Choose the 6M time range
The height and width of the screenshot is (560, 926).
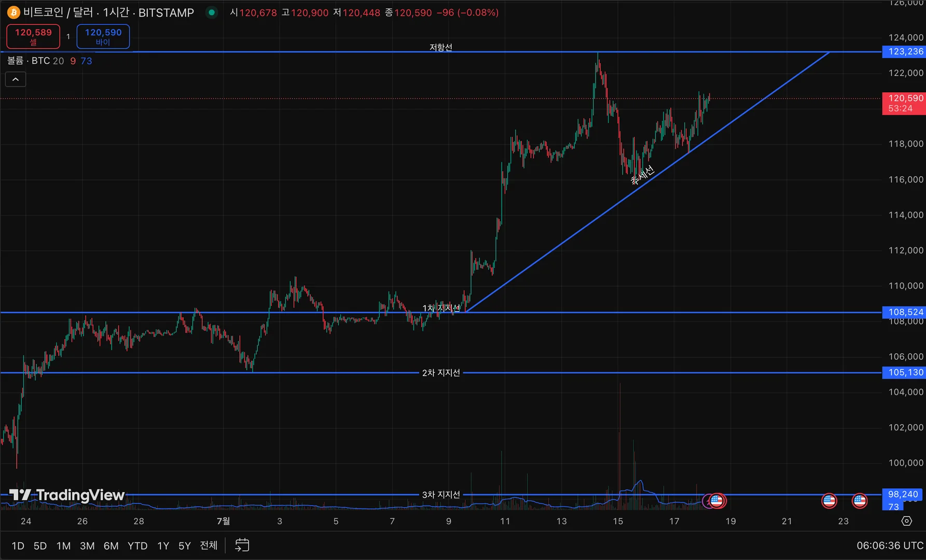[111, 545]
